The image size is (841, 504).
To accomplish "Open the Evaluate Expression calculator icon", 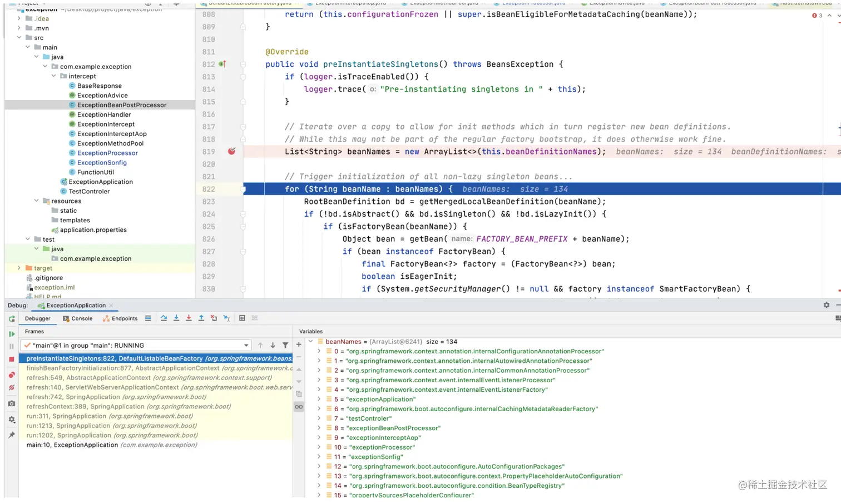I will [x=242, y=318].
